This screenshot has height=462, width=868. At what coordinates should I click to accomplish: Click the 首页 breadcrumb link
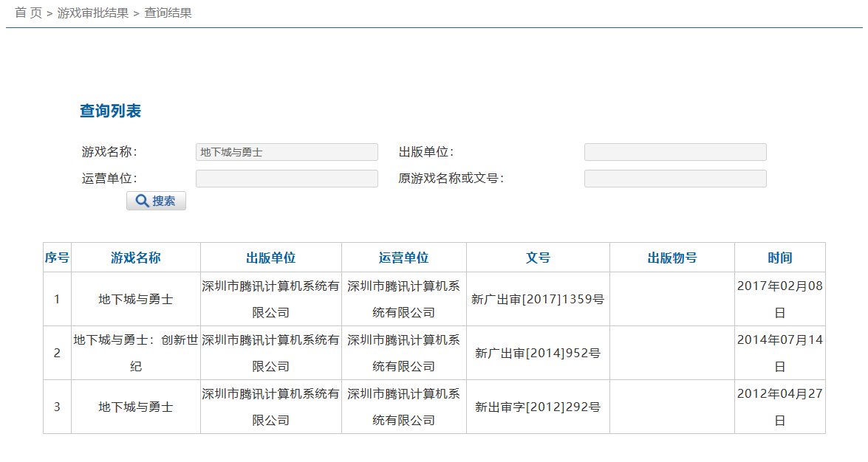(28, 13)
